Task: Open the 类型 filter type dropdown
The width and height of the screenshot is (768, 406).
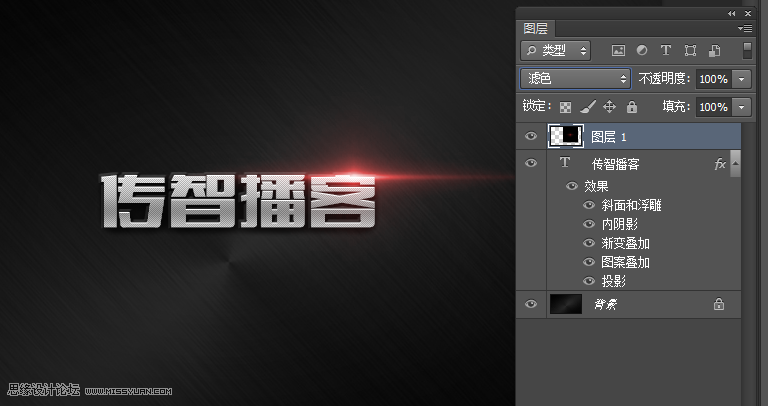Action: 556,50
